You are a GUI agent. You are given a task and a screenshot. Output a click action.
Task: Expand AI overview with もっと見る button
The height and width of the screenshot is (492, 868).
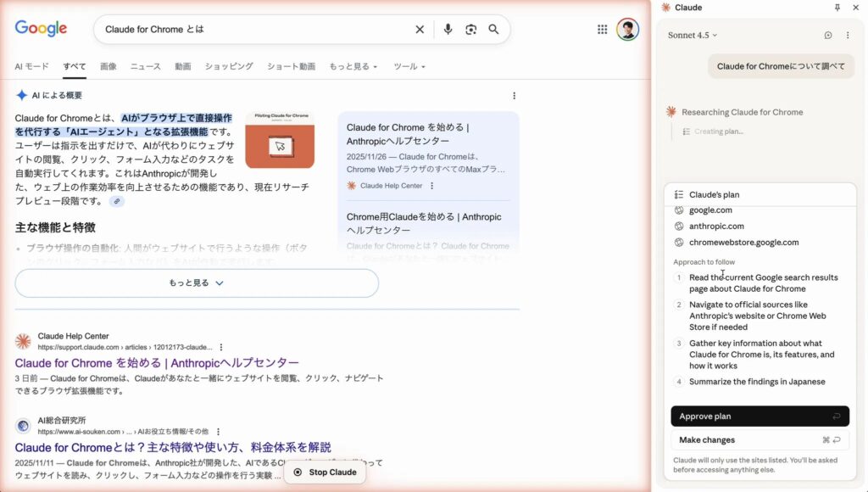click(x=197, y=283)
